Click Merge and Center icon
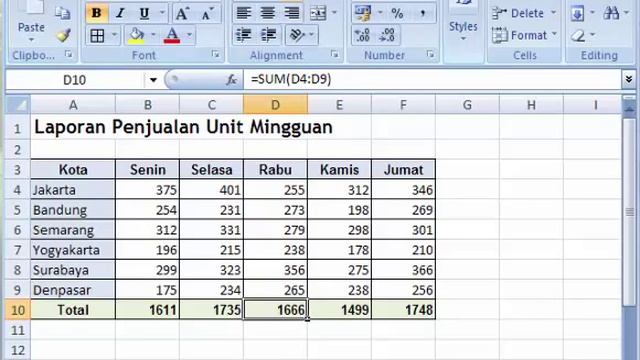640x360 pixels. coord(318,13)
